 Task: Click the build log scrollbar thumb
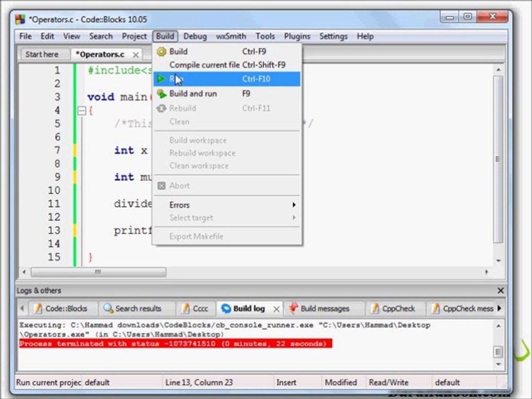[498, 352]
